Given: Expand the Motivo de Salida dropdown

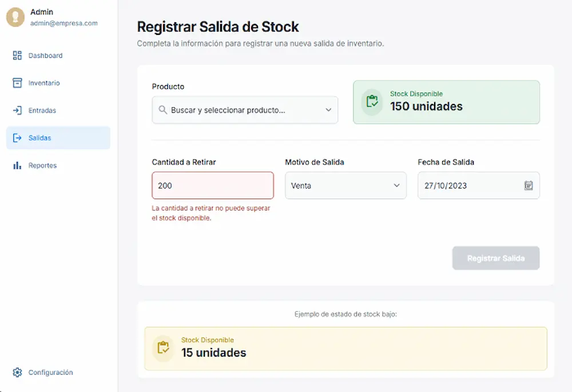Looking at the screenshot, I should point(396,186).
